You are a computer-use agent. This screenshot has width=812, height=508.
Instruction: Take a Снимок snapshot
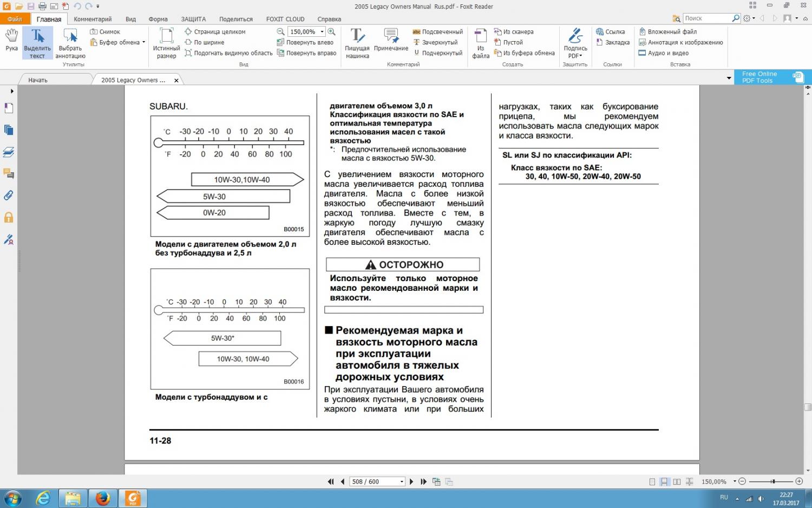pyautogui.click(x=105, y=32)
